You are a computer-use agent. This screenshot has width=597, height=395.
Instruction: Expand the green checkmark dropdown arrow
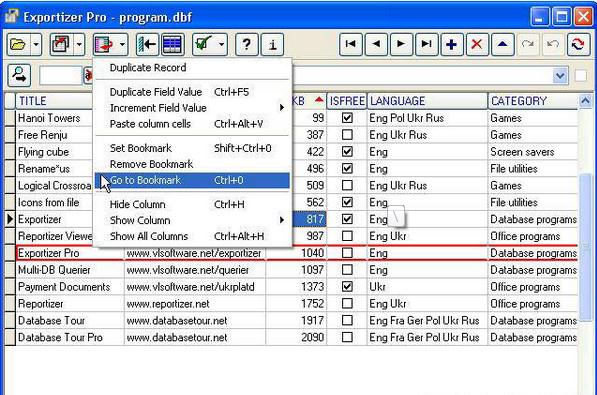tap(222, 45)
